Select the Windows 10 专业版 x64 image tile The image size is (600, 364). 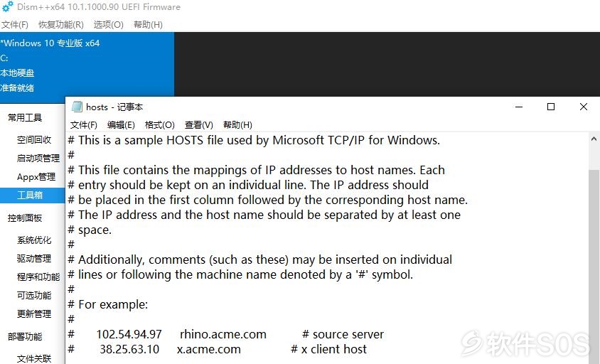tap(87, 65)
